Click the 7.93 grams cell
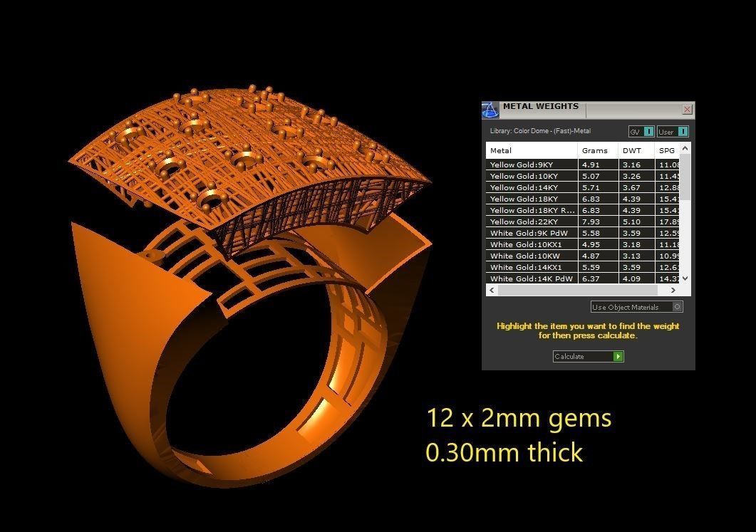Image resolution: width=756 pixels, height=532 pixels. point(598,221)
